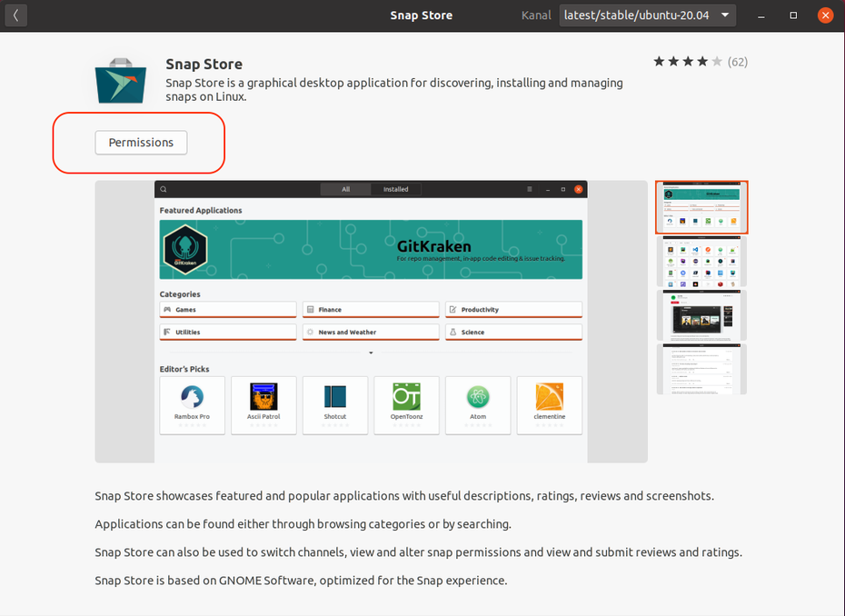Click the Snap Store shopping bag icon
This screenshot has width=845, height=616.
coord(121,80)
